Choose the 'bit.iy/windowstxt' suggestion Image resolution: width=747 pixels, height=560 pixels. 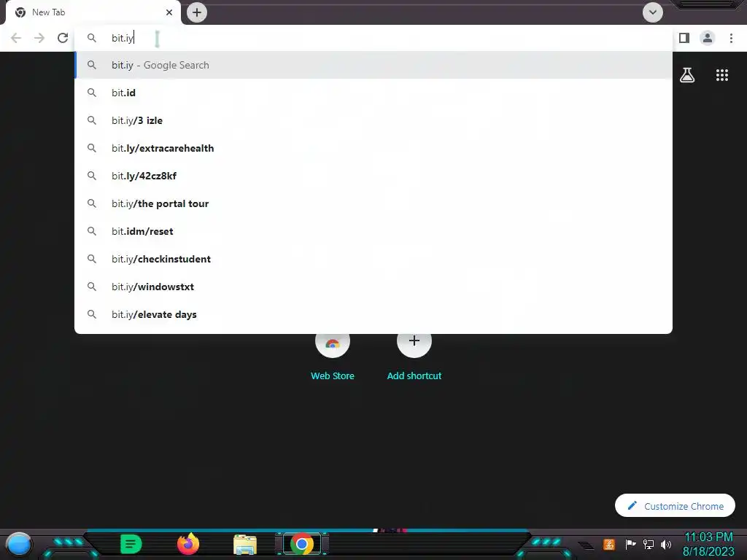click(373, 287)
